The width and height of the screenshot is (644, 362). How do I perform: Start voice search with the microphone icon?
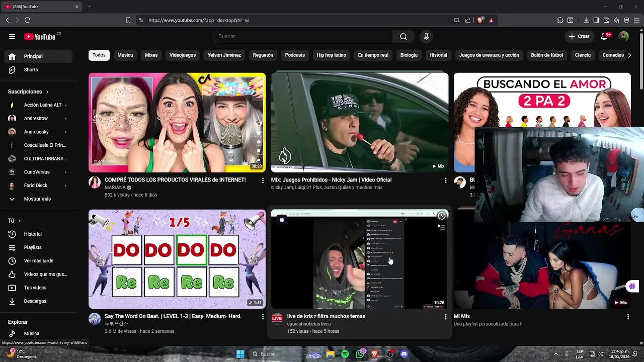(x=426, y=36)
